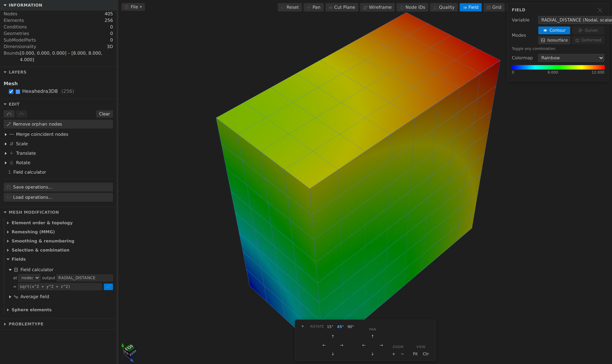
Task: Rotate view right with the Rotate right arrow
Action: [x=342, y=345]
